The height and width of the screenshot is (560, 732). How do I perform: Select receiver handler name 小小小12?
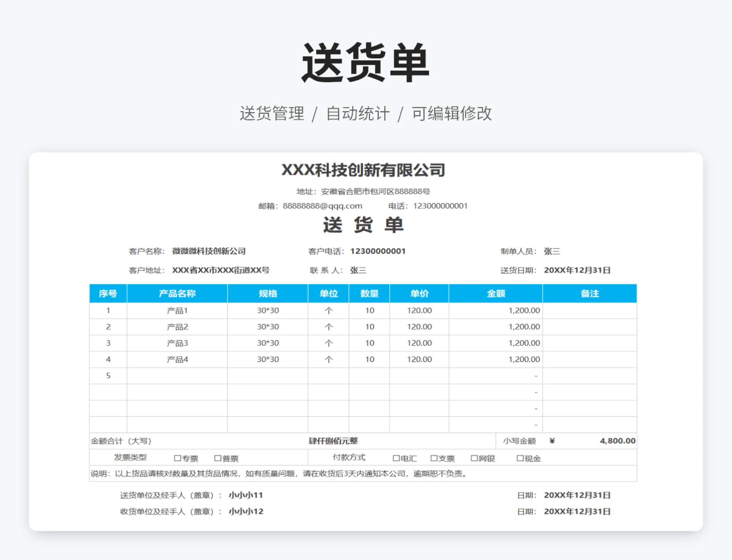click(246, 511)
